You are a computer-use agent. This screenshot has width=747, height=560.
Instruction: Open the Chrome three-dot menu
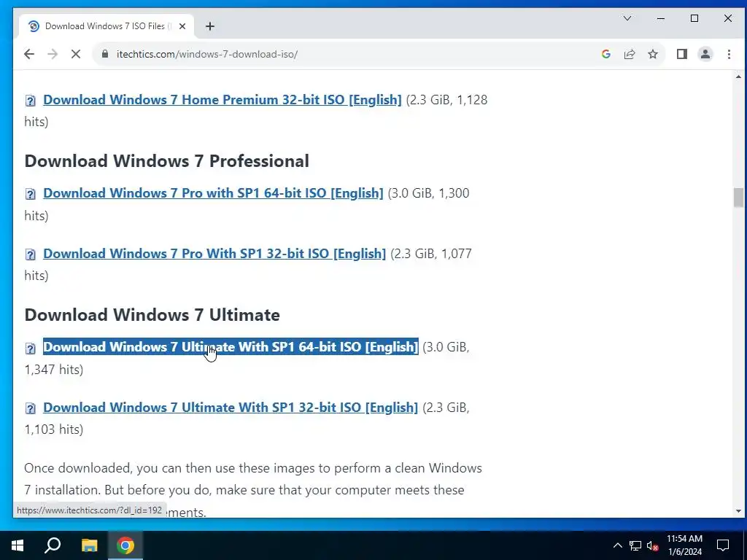(x=729, y=54)
